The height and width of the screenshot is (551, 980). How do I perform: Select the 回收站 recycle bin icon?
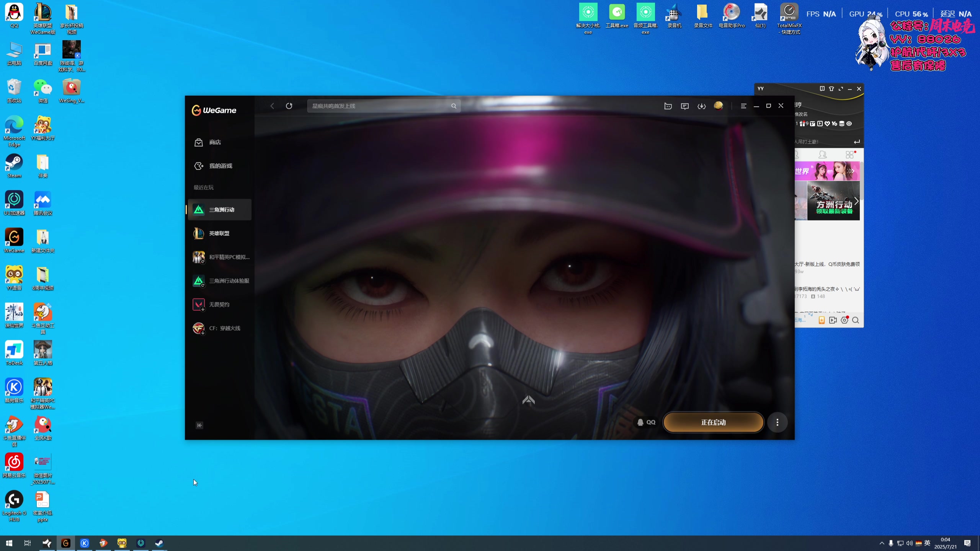14,91
